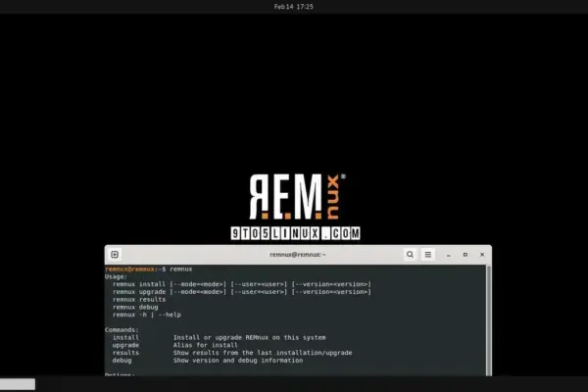Close the remnux terminal window
This screenshot has height=392, width=588.
point(482,255)
